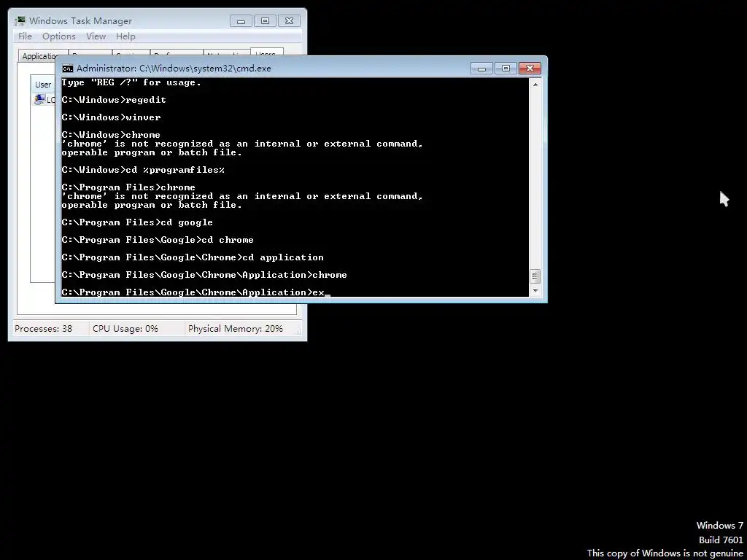Maximize the Task Manager window

tap(266, 21)
